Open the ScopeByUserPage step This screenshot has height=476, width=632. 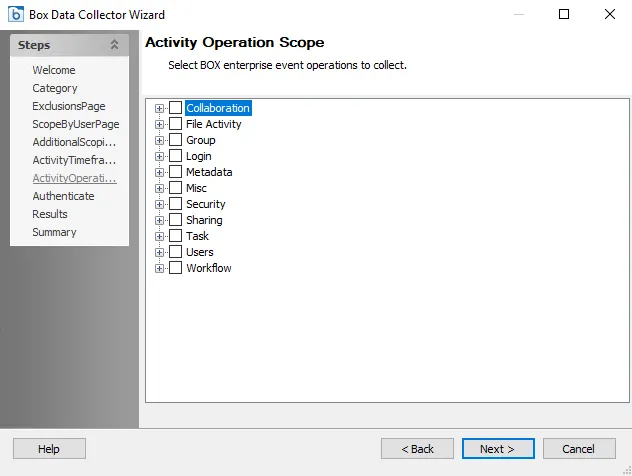[76, 124]
